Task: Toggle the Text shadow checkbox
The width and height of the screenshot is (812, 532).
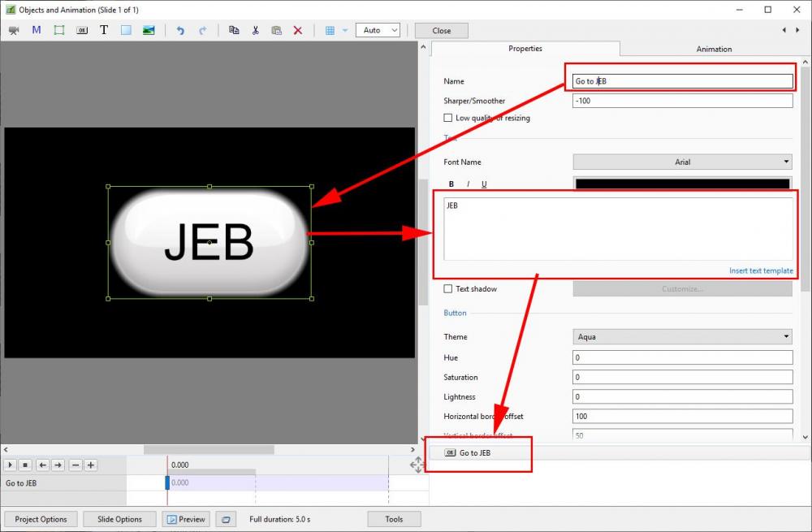Action: pos(448,289)
